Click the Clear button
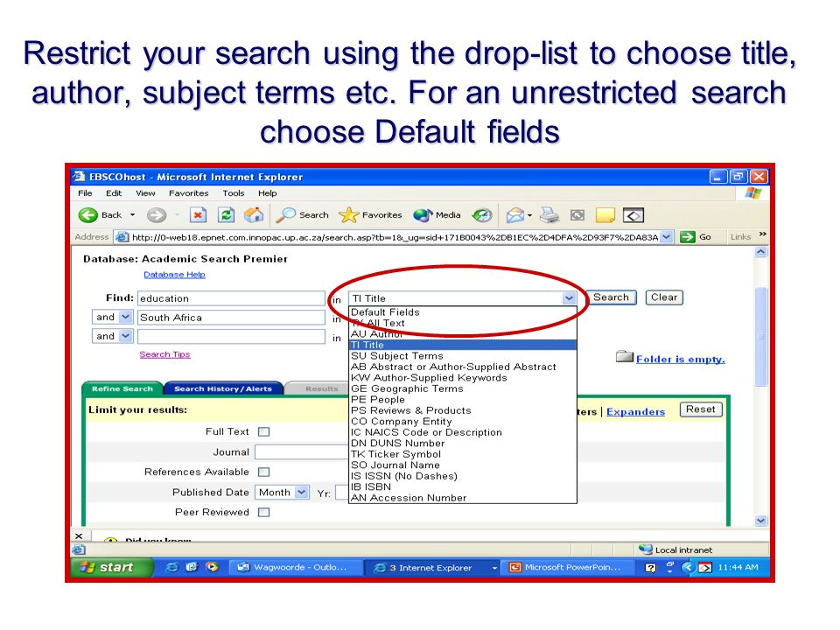 click(664, 297)
